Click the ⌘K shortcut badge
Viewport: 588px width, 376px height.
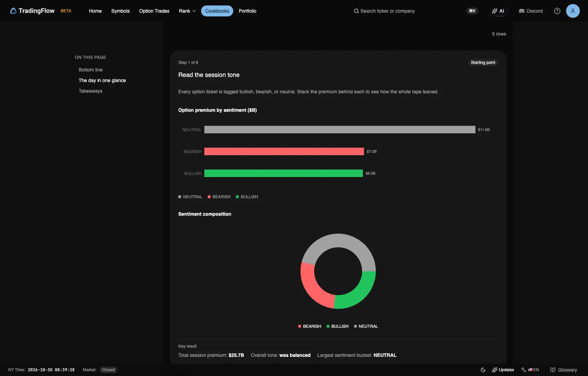(x=472, y=11)
